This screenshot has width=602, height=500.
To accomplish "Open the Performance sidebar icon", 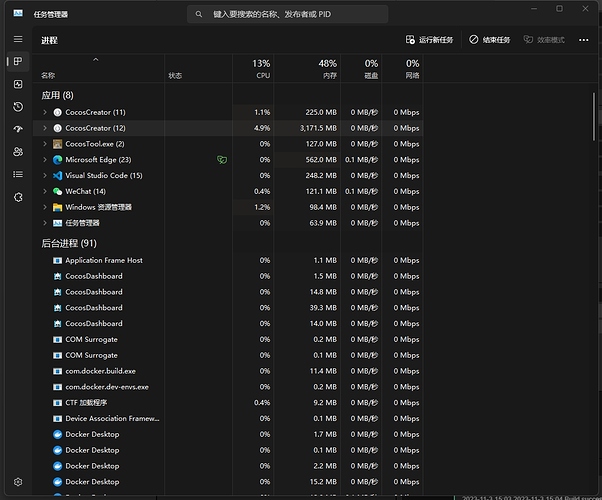I will (x=18, y=84).
